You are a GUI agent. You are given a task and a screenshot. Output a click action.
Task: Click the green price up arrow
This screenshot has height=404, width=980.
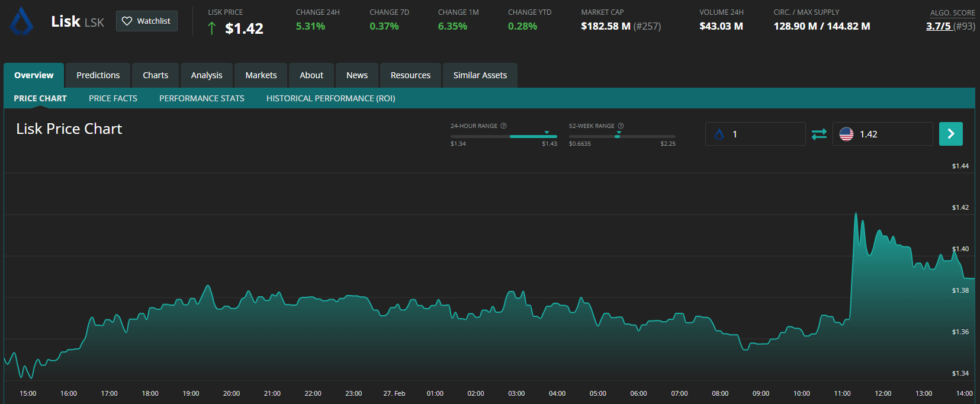[x=211, y=28]
